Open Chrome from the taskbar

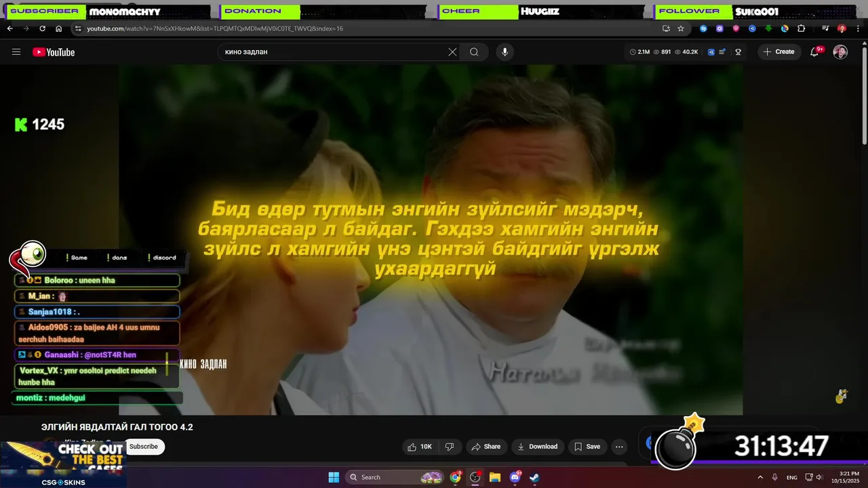click(x=455, y=477)
